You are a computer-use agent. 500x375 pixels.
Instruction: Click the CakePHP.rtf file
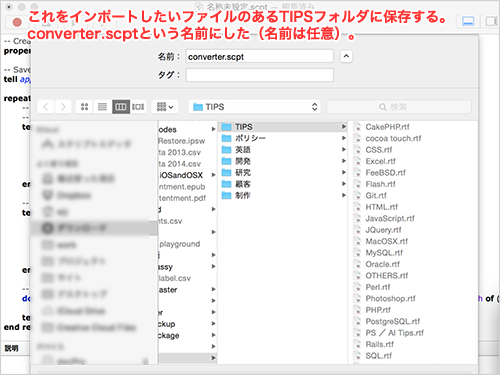pyautogui.click(x=387, y=127)
